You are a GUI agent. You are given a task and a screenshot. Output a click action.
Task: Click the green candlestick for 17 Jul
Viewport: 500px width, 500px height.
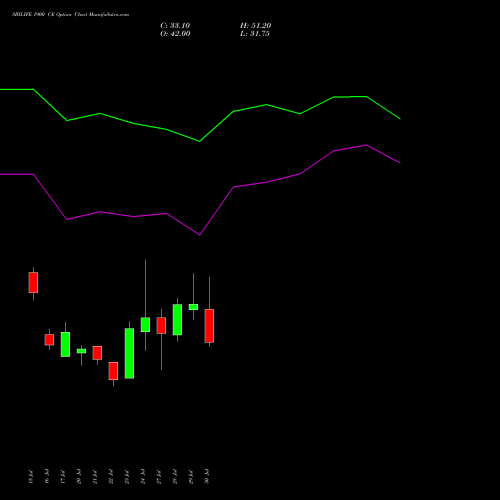[x=65, y=344]
